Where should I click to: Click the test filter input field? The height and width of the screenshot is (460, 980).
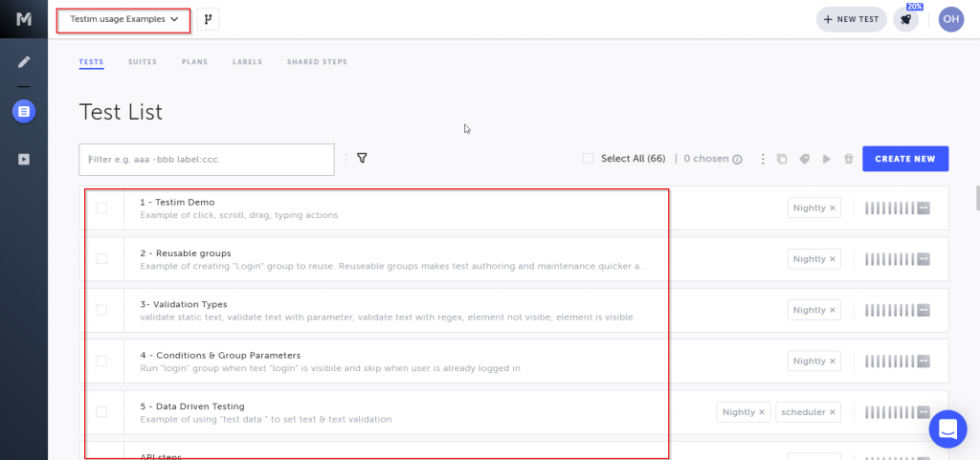tap(207, 159)
